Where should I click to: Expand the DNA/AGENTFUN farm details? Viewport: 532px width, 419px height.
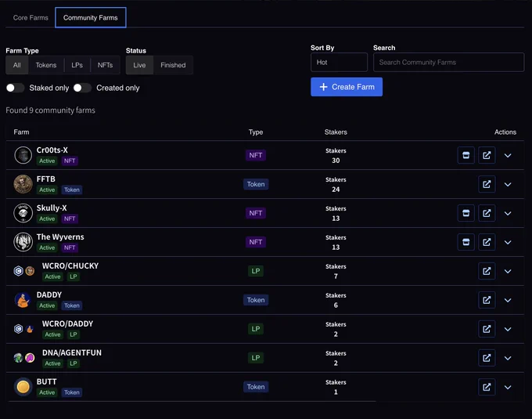pos(508,358)
